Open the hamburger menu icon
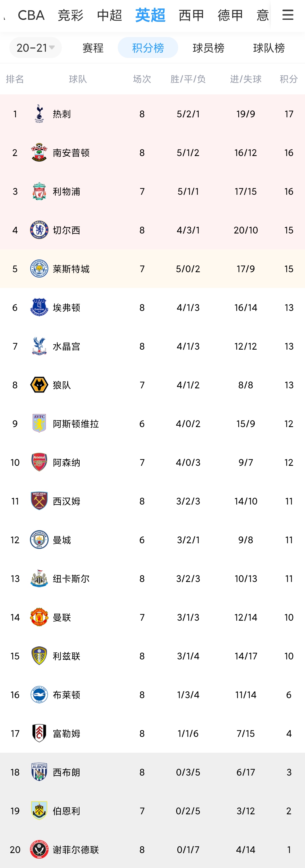The width and height of the screenshot is (305, 868). pos(288,15)
